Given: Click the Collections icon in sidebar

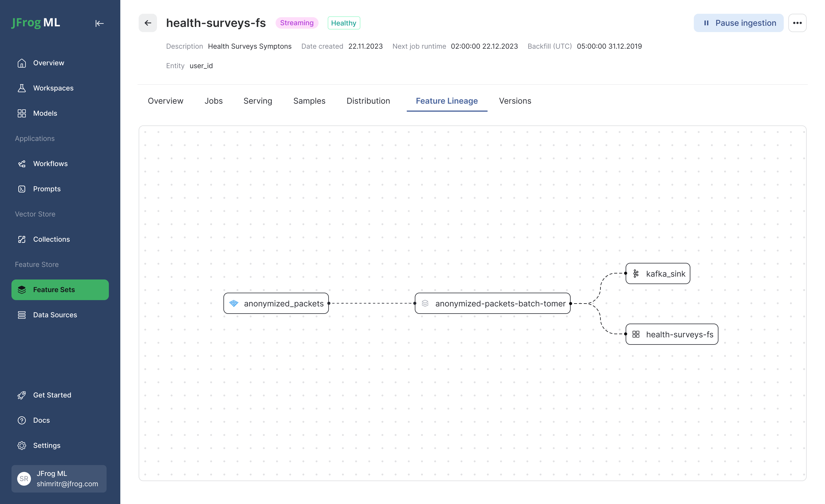Looking at the screenshot, I should click(x=22, y=239).
